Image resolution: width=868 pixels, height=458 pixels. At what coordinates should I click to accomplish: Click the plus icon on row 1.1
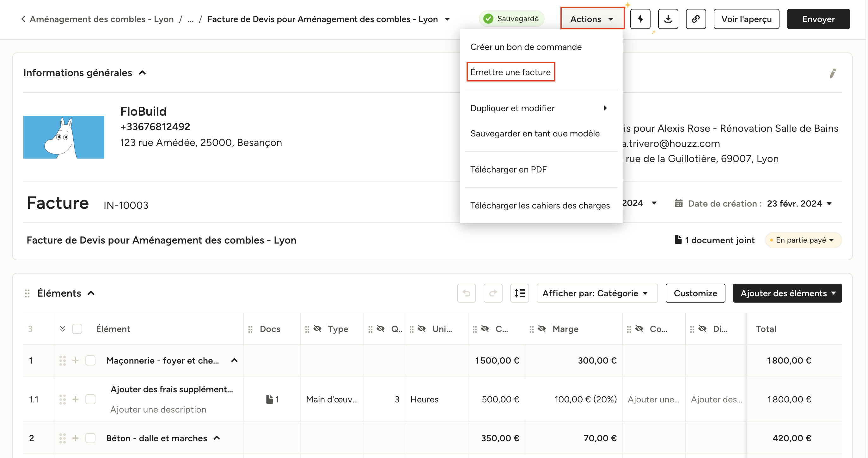[x=76, y=399]
